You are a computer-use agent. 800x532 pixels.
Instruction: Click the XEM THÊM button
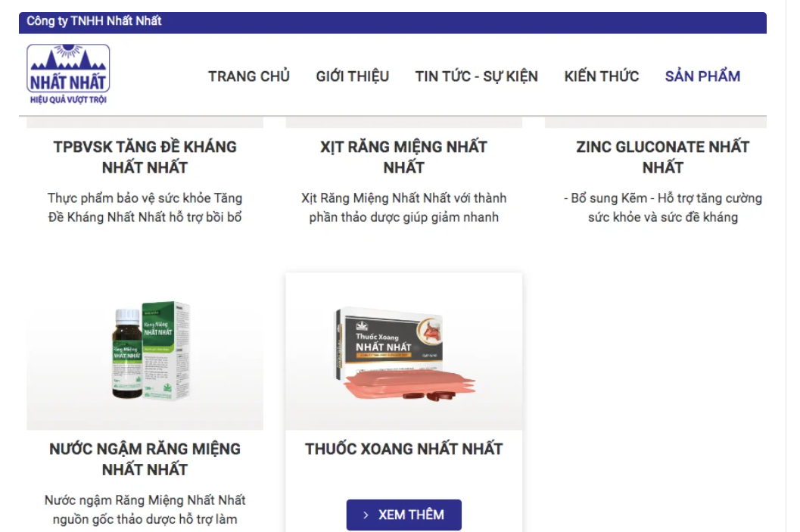[404, 515]
